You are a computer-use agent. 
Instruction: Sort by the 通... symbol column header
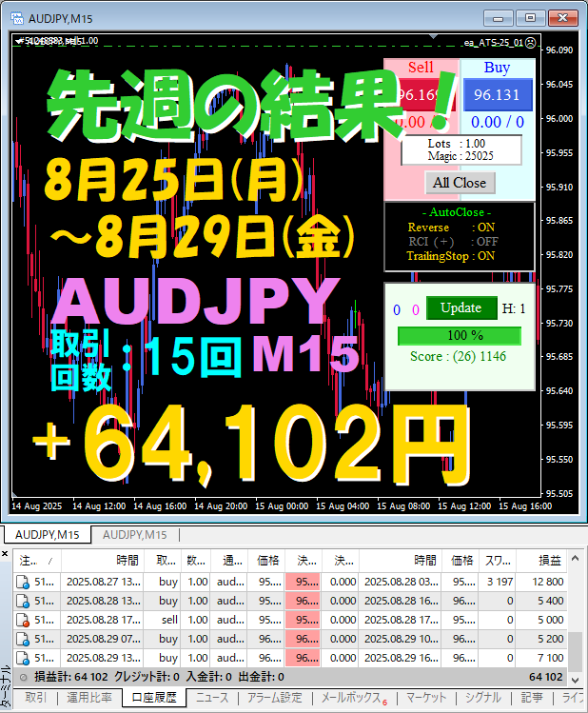tap(229, 561)
